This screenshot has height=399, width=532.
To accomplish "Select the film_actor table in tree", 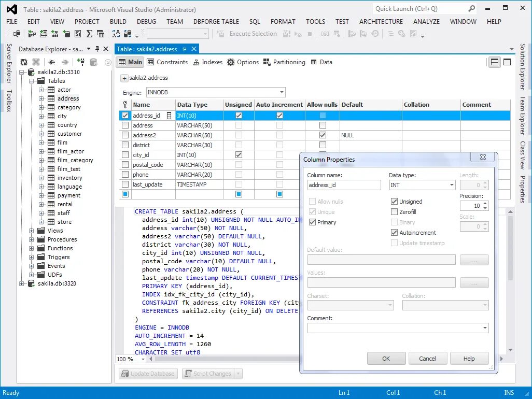I will 71,151.
